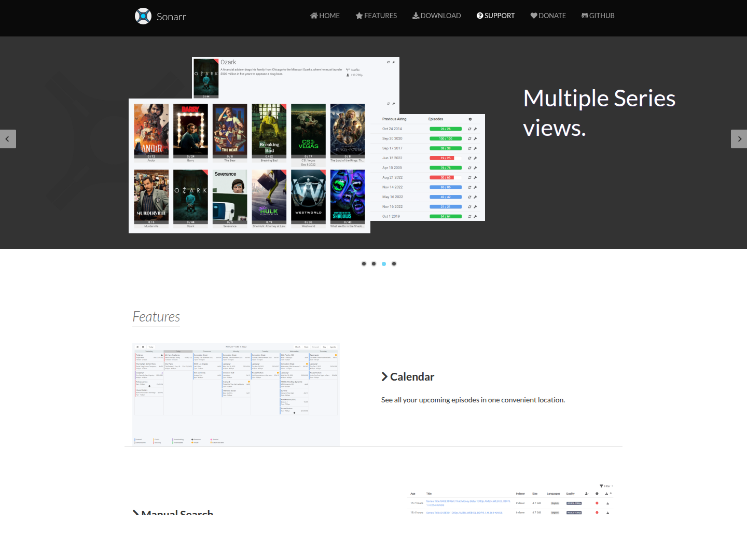Click wrench icon in Oct 1 2019 row
Viewport: 747px width, 560px height.
(475, 216)
